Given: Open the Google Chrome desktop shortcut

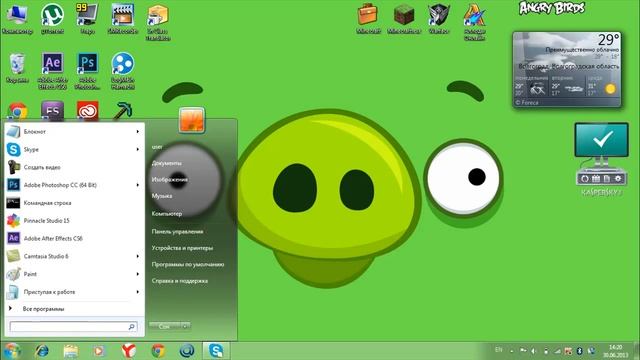Looking at the screenshot, I should (x=17, y=111).
